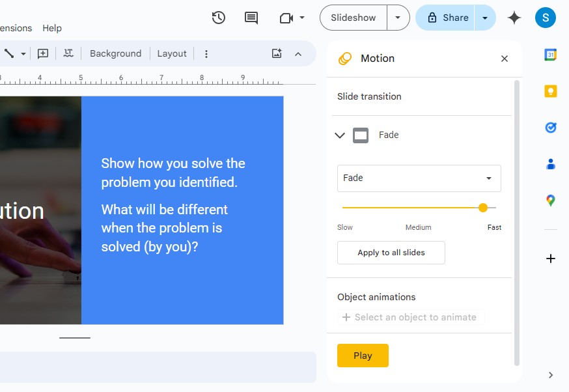The height and width of the screenshot is (392, 569).
Task: Click the image generation icon
Action: click(x=277, y=53)
